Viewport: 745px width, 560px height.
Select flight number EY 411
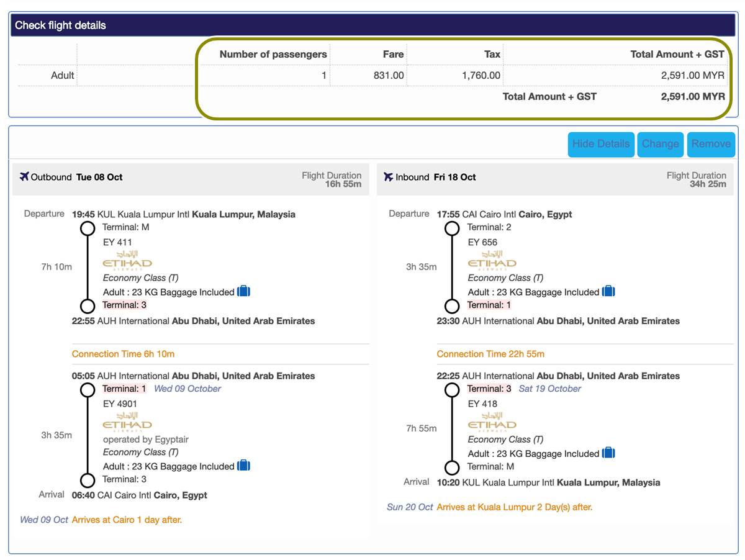[x=118, y=242]
